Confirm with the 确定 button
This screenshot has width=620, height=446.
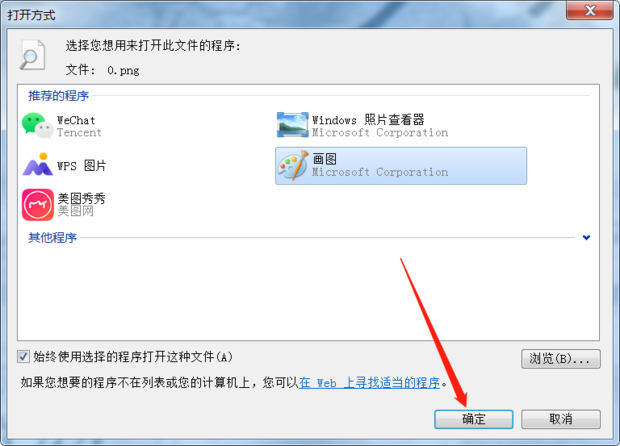point(474,419)
